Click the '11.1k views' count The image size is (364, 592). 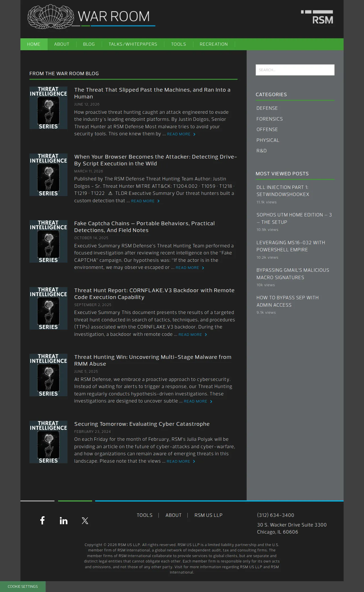tap(266, 202)
